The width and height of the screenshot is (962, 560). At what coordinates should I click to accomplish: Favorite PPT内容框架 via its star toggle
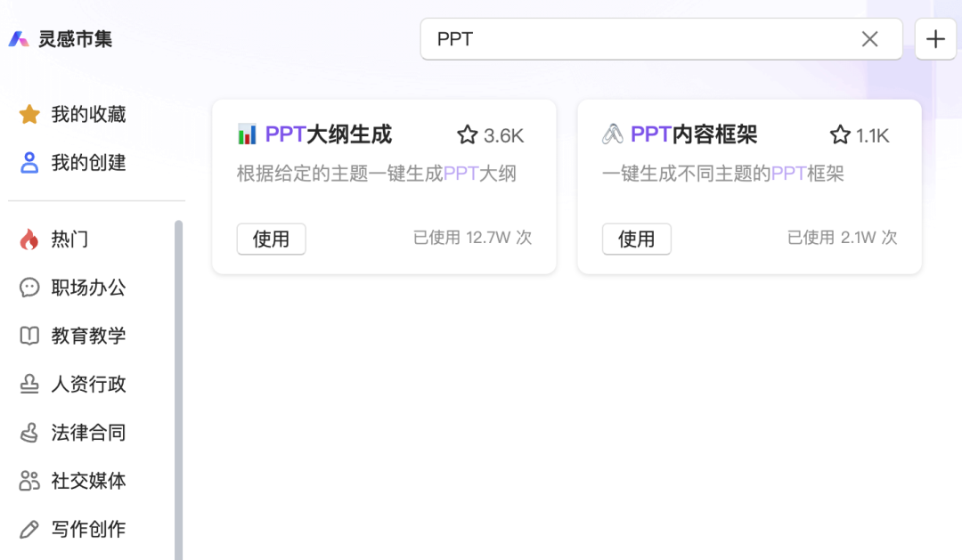pos(838,134)
